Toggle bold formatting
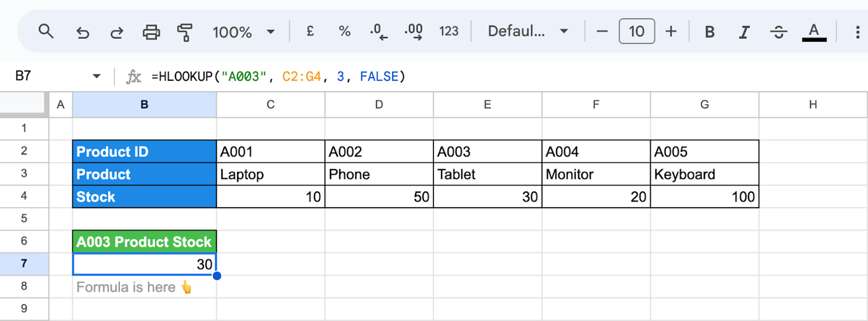Image resolution: width=868 pixels, height=321 pixels. click(710, 32)
